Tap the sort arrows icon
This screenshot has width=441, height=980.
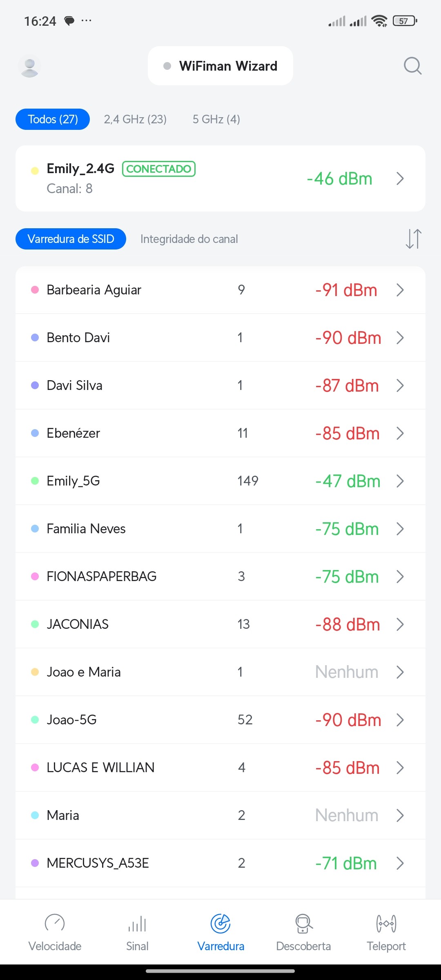pyautogui.click(x=413, y=239)
